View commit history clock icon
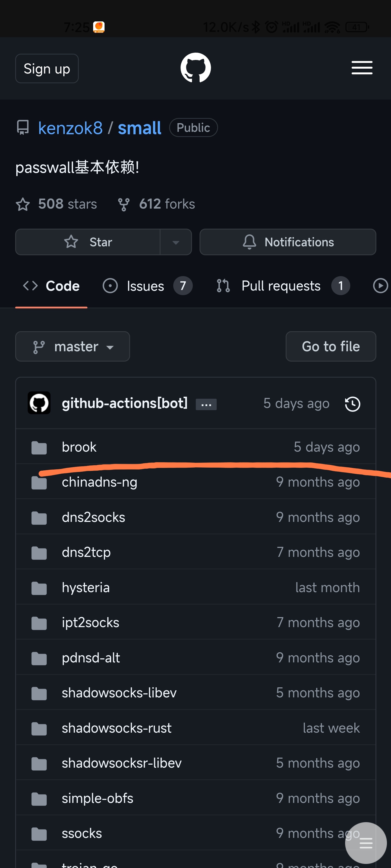The image size is (391, 868). [x=352, y=404]
